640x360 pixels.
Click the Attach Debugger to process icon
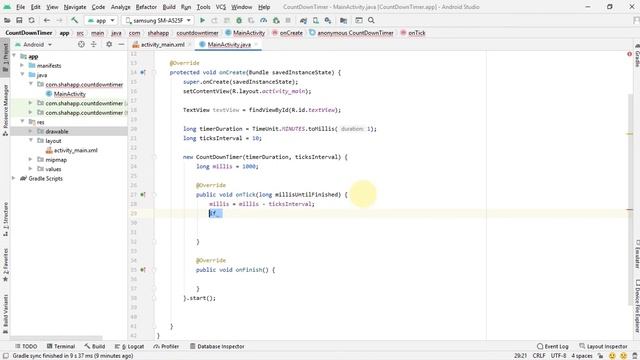point(276,20)
